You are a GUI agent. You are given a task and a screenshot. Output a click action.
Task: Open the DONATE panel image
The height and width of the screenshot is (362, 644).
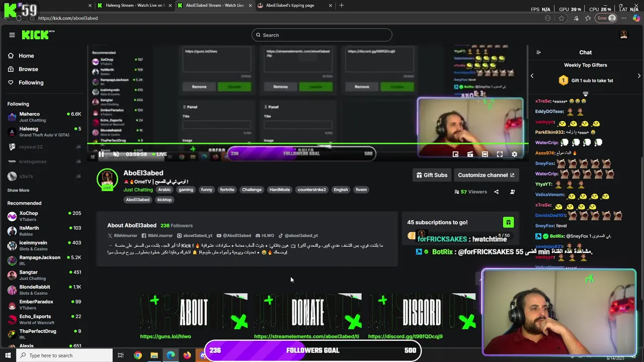click(x=308, y=312)
